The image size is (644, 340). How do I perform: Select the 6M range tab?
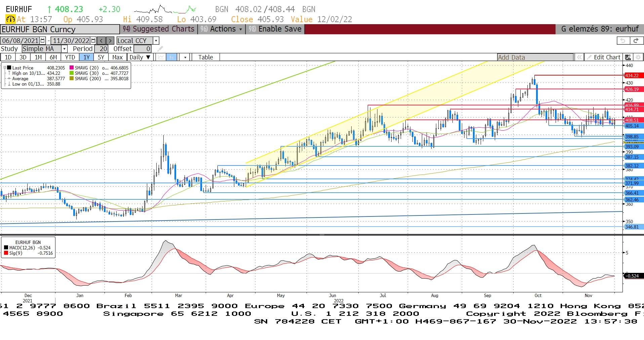pos(53,57)
